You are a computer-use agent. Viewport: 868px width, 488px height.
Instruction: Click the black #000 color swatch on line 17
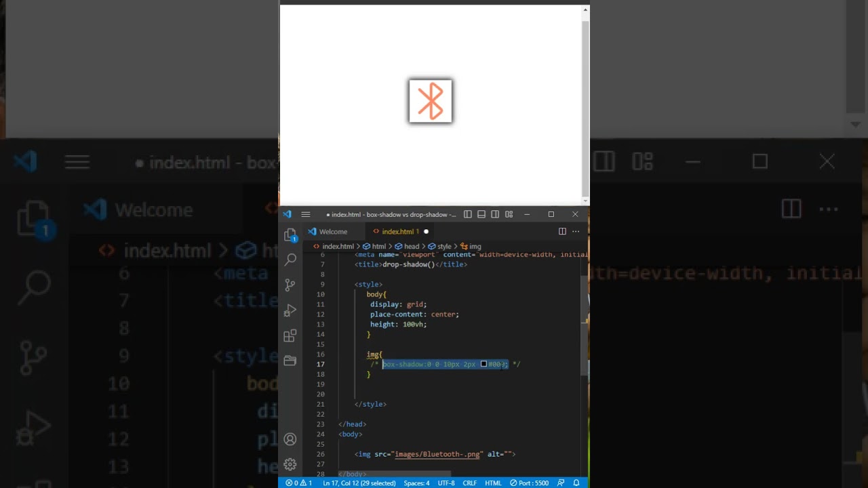484,364
